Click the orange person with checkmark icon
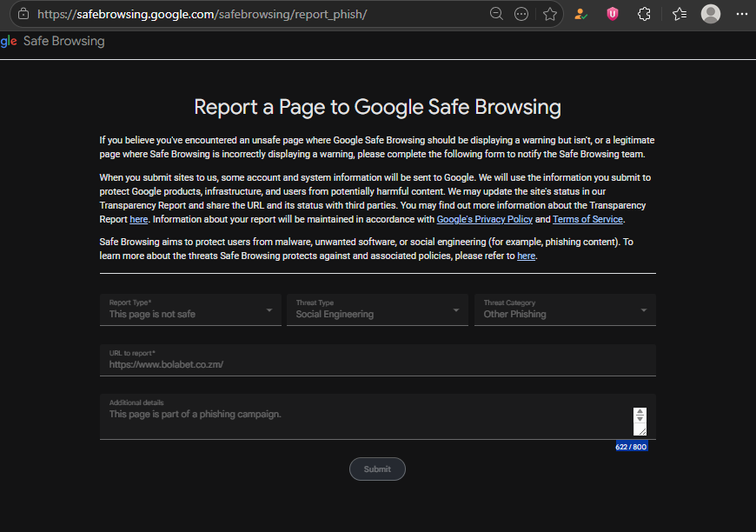 pyautogui.click(x=580, y=14)
